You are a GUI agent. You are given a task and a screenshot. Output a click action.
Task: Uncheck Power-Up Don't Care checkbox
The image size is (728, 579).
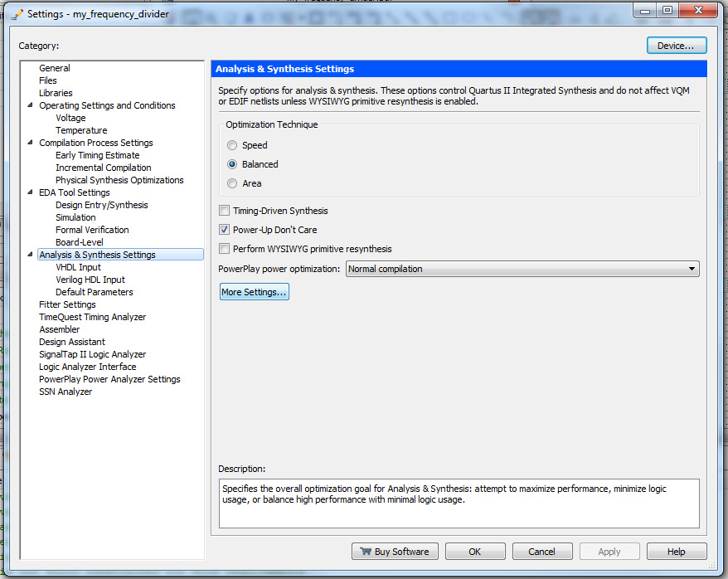click(x=224, y=230)
